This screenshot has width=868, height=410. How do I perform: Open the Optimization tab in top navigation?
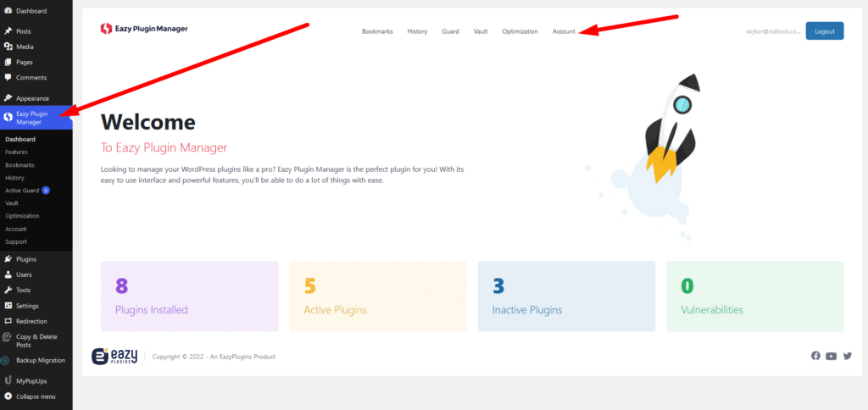tap(520, 31)
